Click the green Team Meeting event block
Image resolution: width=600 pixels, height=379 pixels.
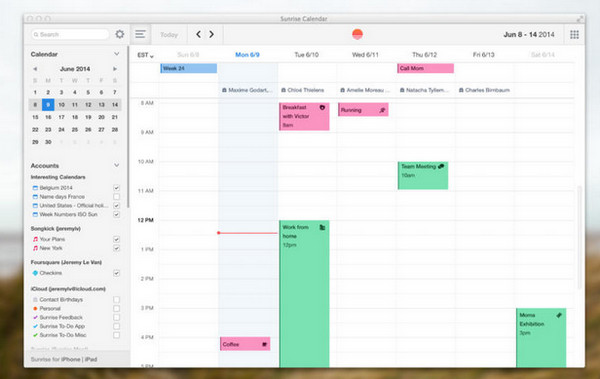point(423,176)
